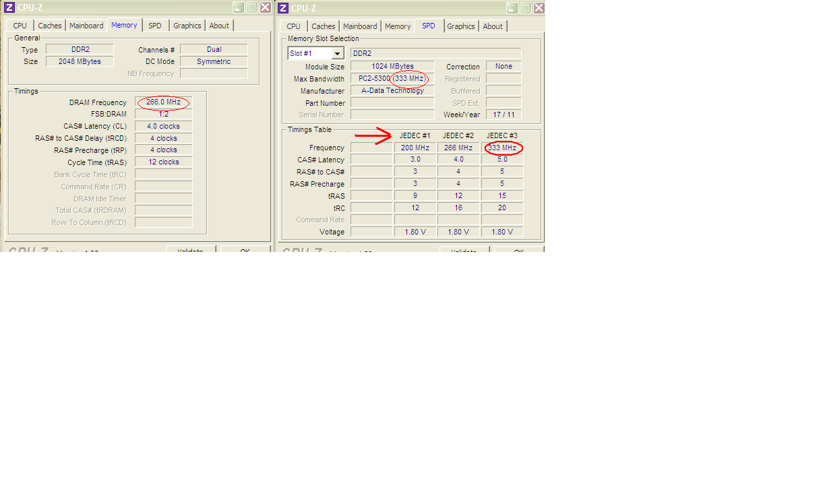
Task: Open the Caches tab in the left window
Action: click(x=50, y=26)
